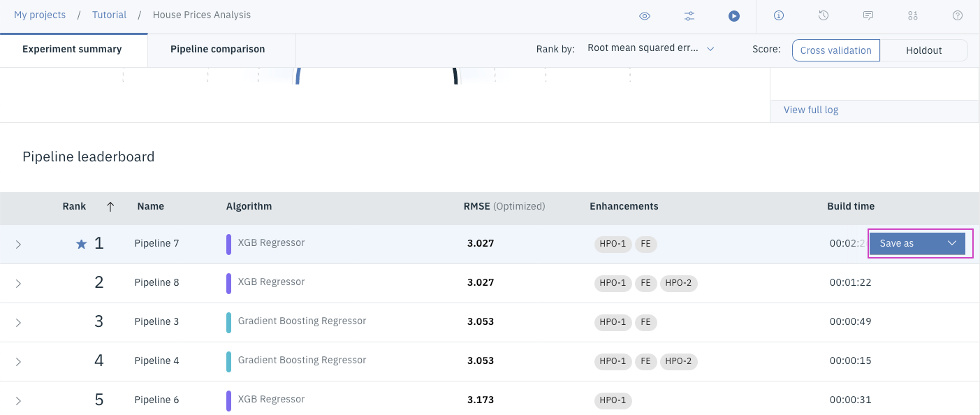Click HPO-2 tag on Pipeline 4
This screenshot has height=415, width=980.
point(678,361)
